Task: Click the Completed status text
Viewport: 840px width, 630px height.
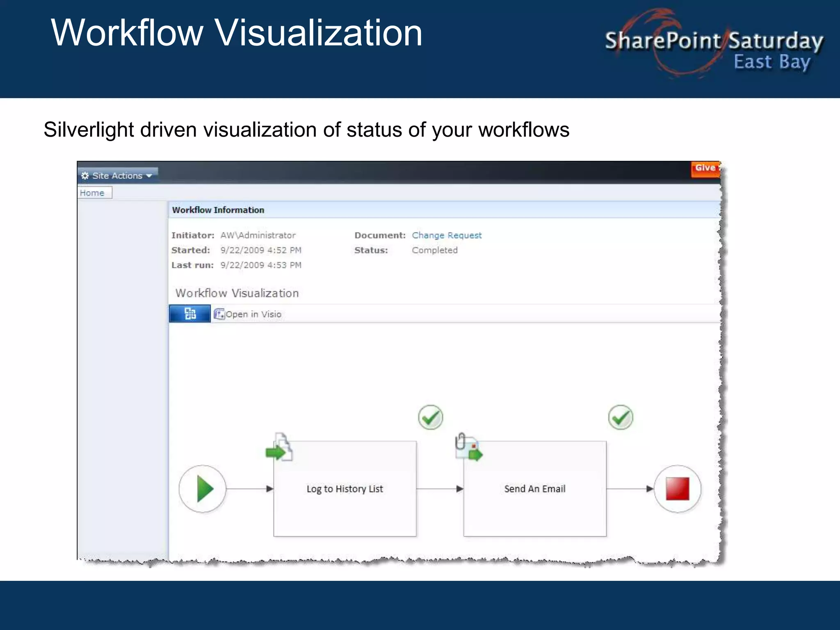Action: 435,250
